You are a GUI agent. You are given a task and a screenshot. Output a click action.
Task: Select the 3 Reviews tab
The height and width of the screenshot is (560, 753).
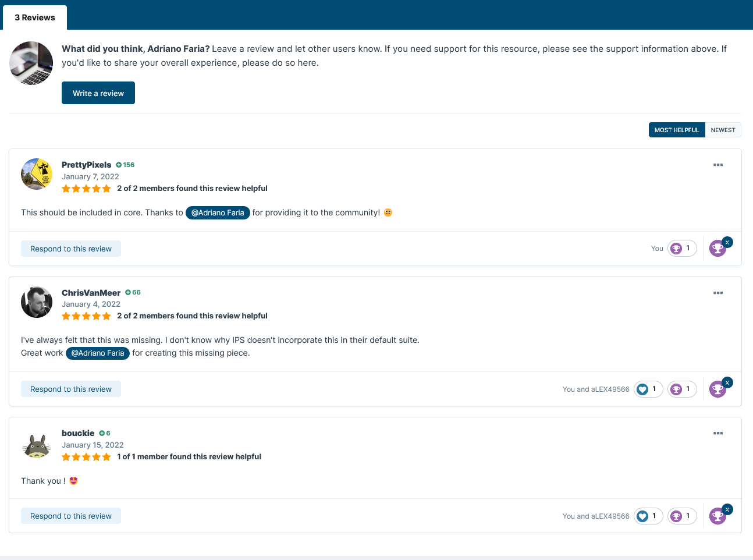click(35, 17)
